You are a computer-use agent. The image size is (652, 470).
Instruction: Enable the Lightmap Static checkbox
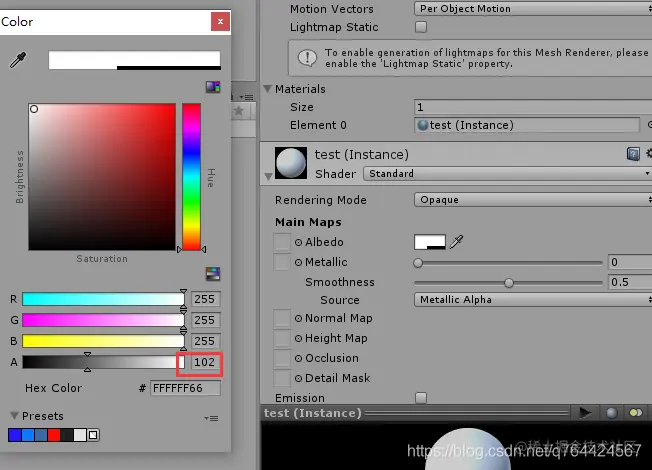(421, 27)
